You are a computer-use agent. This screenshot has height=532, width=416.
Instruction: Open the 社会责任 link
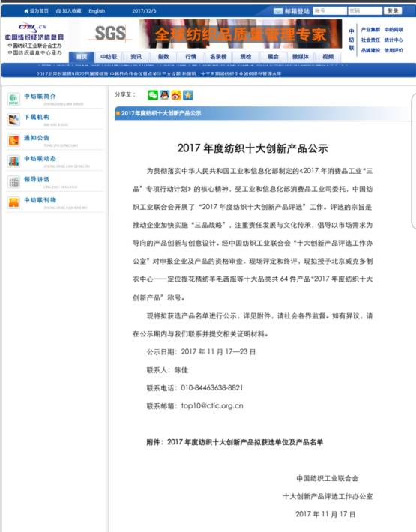point(370,40)
